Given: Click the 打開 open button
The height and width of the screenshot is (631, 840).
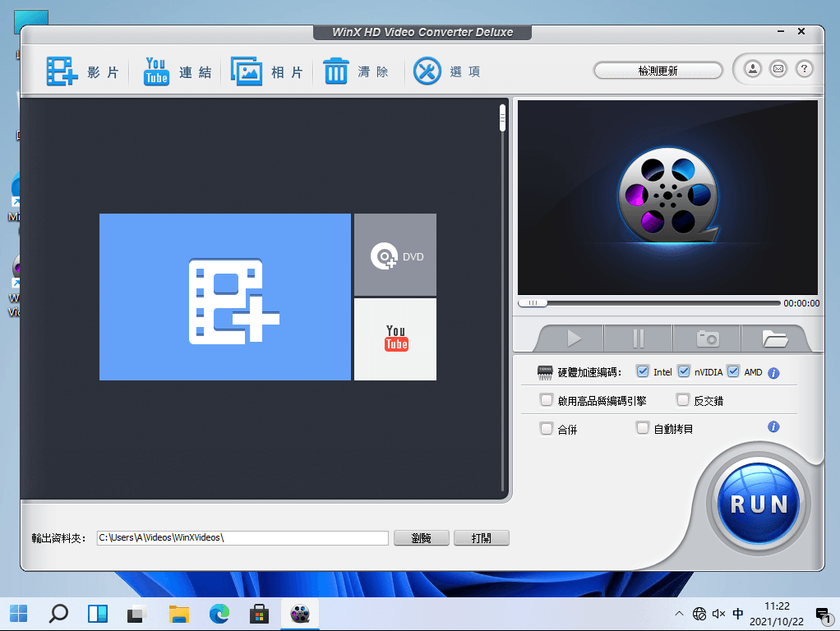Looking at the screenshot, I should click(482, 538).
